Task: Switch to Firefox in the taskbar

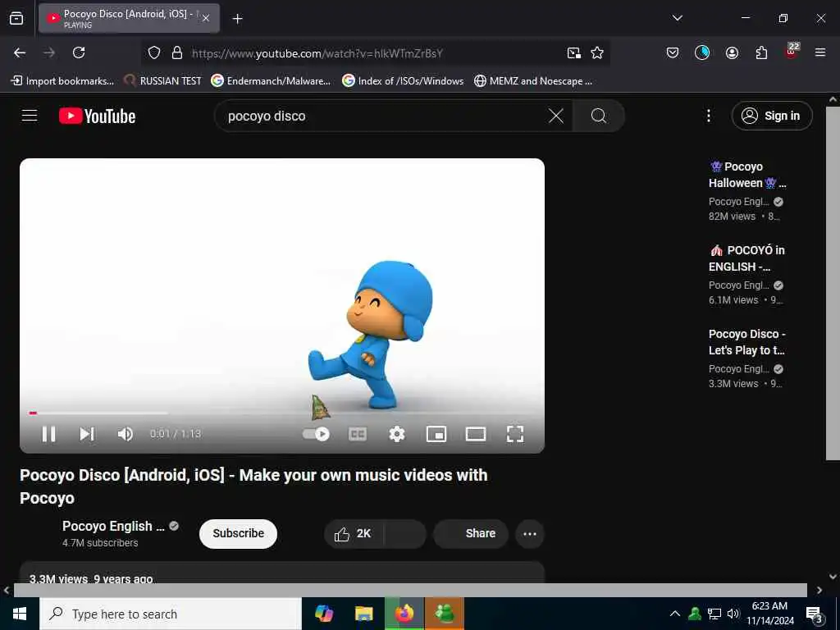Action: pos(404,614)
